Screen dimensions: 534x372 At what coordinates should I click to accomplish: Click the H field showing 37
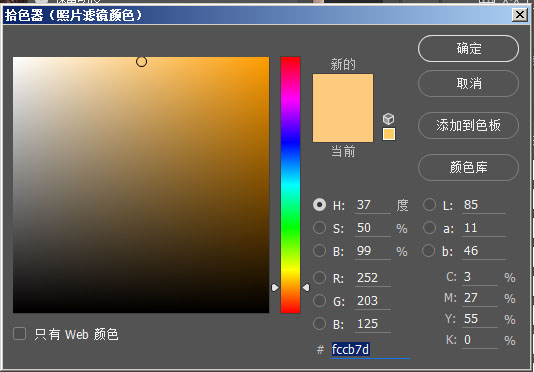coord(373,205)
